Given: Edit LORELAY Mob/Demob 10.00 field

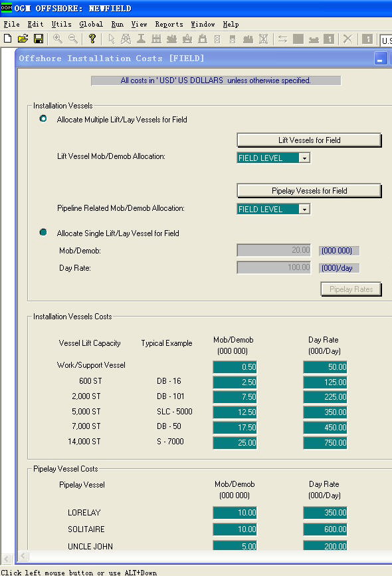Looking at the screenshot, I should coord(235,512).
